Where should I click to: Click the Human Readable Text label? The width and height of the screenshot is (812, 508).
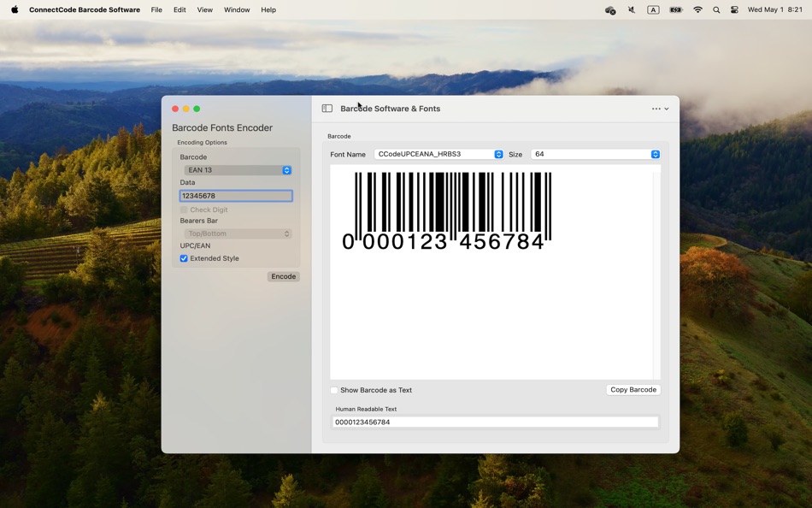click(366, 409)
